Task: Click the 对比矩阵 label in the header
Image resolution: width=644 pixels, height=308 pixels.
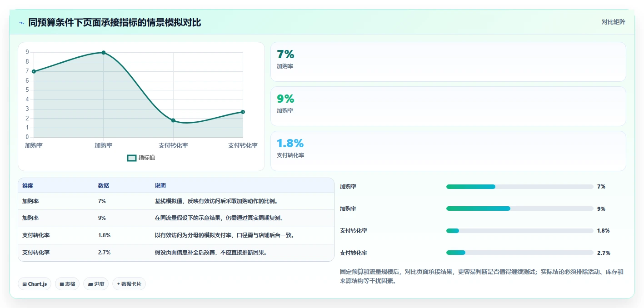Action: pos(613,22)
